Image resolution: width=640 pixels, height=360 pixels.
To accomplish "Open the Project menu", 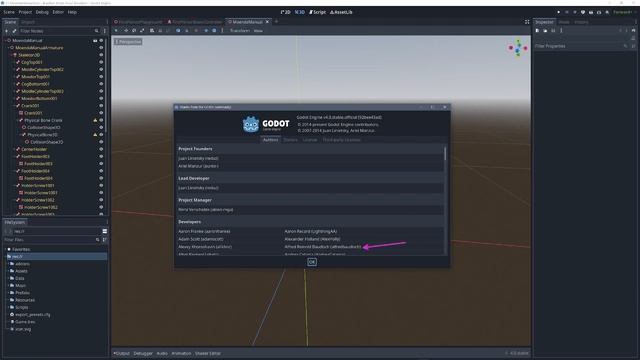I will tap(25, 12).
